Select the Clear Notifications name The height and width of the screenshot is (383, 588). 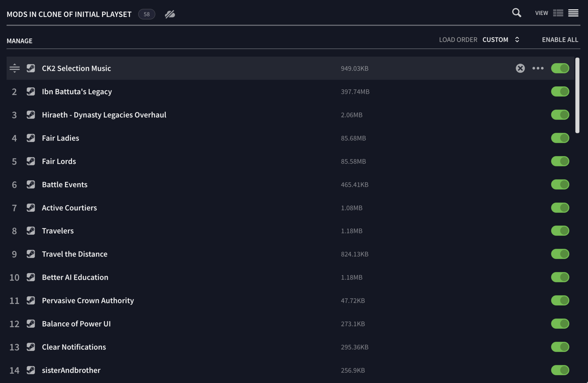coord(74,347)
